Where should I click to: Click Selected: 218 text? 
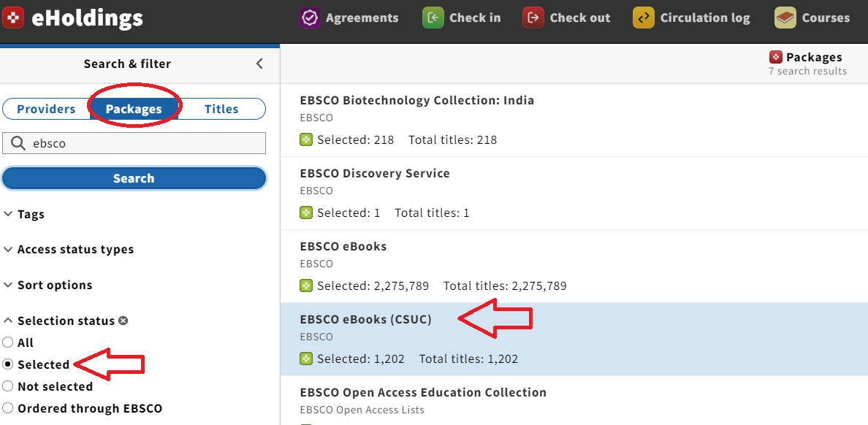(355, 140)
